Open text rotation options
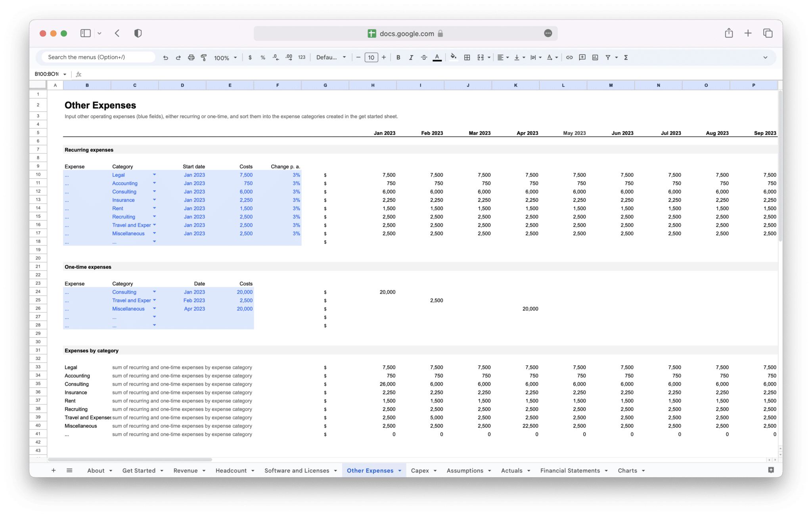The image size is (812, 516). coord(552,57)
